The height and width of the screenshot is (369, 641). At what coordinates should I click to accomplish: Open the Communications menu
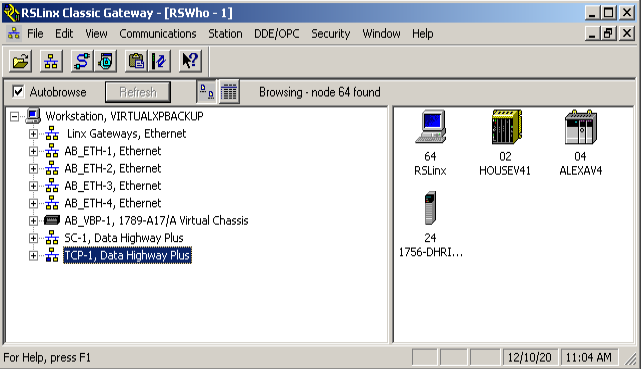pos(158,34)
